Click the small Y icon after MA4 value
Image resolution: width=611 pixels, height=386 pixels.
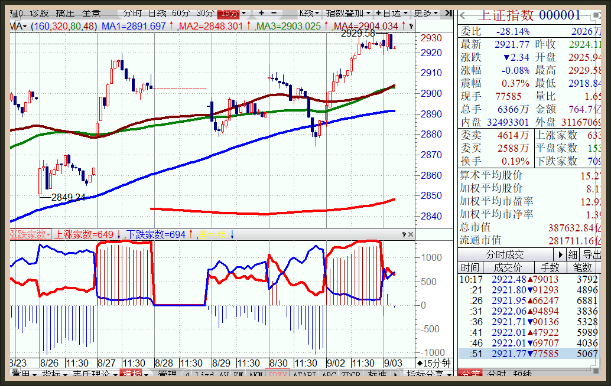411,26
